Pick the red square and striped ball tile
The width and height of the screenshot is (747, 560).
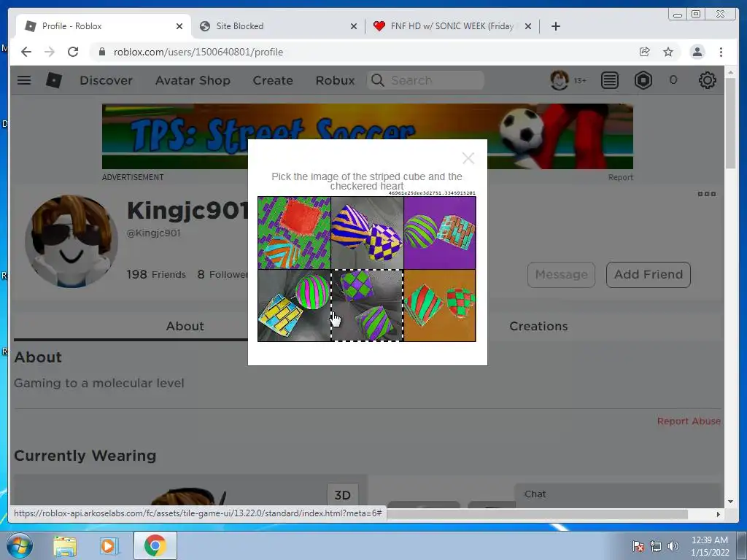coord(294,233)
